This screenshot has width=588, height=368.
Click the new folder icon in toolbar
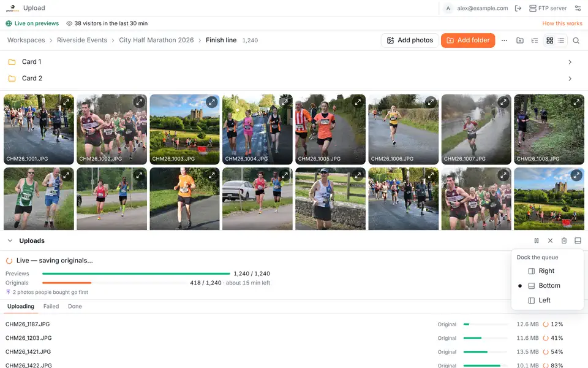click(520, 40)
